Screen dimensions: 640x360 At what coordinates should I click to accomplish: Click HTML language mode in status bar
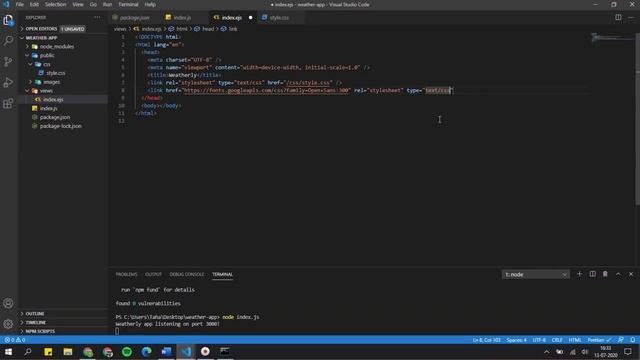point(575,340)
